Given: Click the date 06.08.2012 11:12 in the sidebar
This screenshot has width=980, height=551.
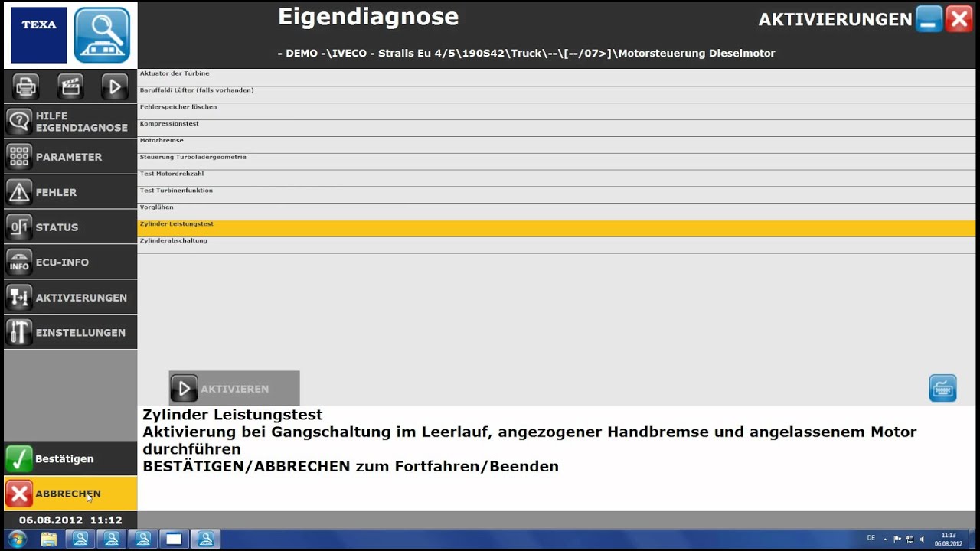Looking at the screenshot, I should pos(70,520).
